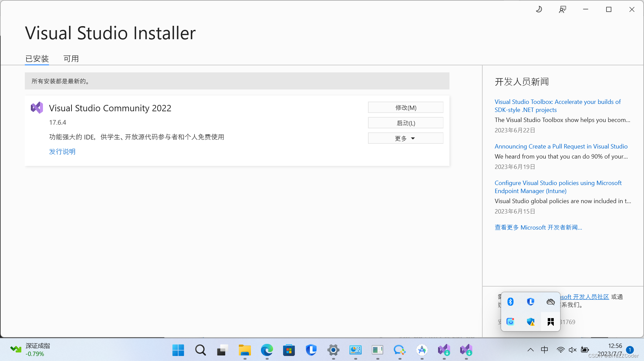Screen dimensions: 644x361
Task: Click the news date 2023年6月22日
Action: click(515, 130)
